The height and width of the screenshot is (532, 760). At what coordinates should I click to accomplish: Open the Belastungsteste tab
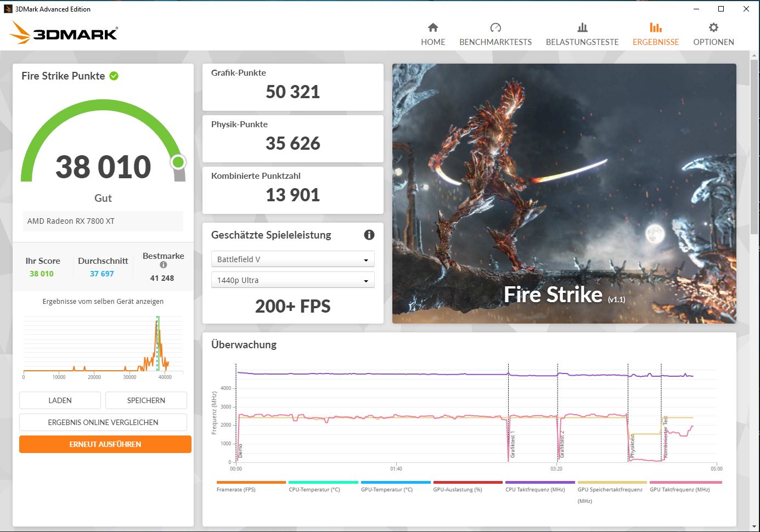(582, 34)
